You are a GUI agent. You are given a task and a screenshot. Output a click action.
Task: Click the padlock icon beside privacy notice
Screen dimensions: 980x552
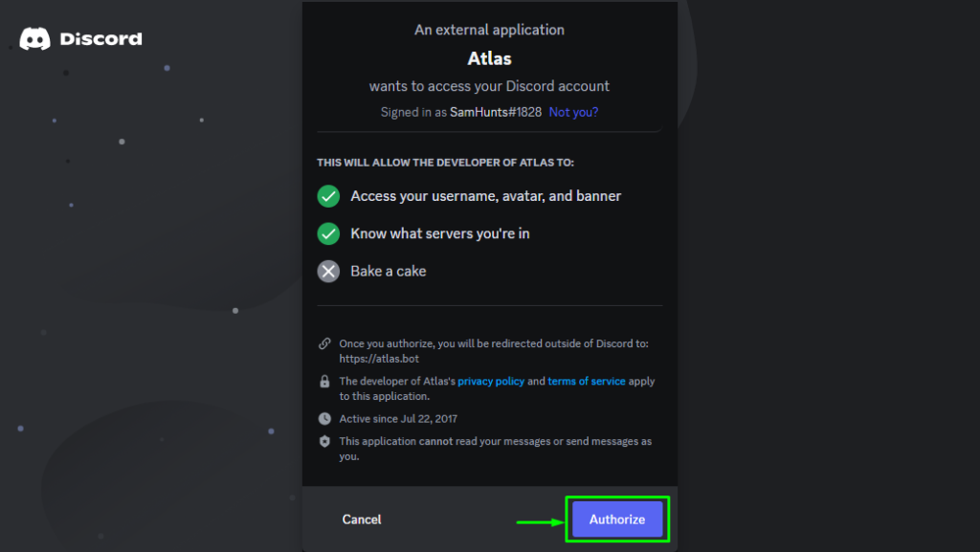click(x=324, y=381)
